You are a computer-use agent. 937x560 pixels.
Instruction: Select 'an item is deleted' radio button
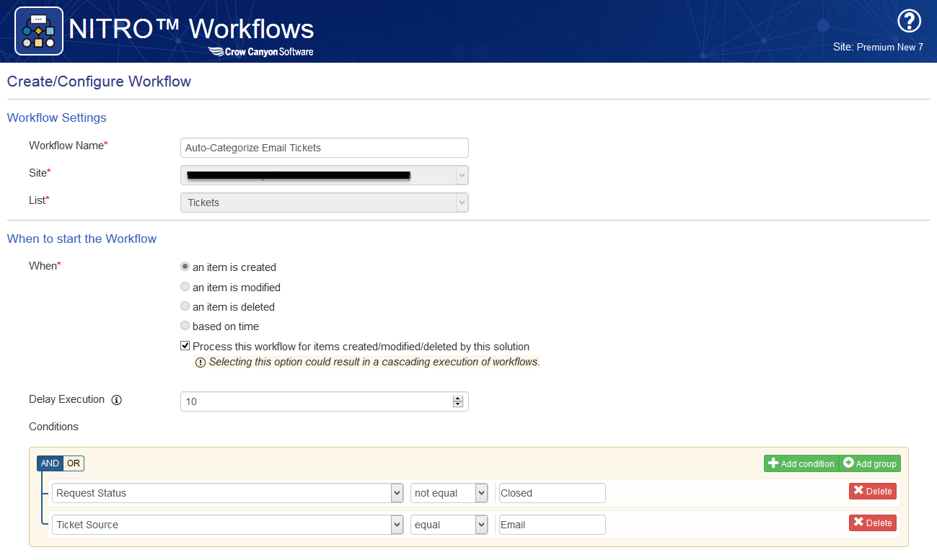point(185,306)
